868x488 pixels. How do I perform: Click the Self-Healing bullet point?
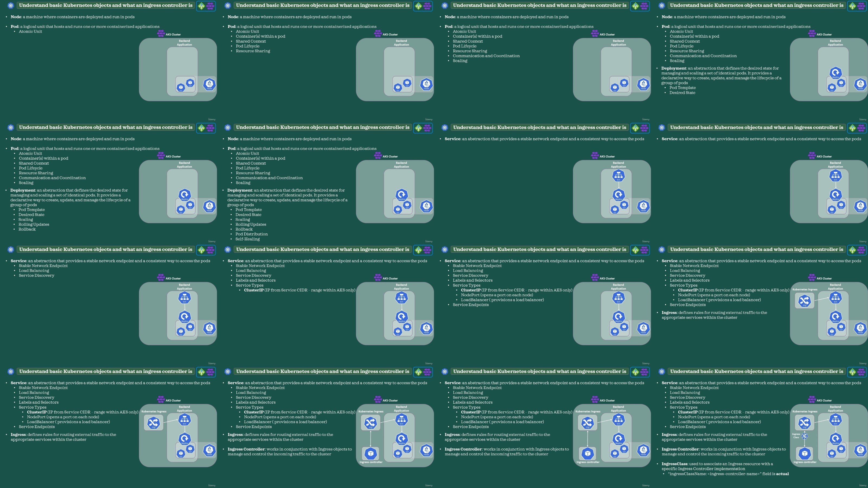247,239
